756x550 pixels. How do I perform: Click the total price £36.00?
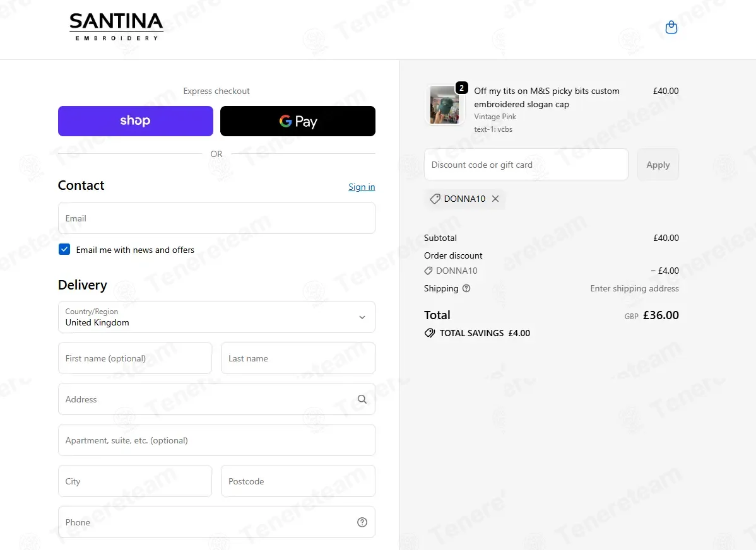click(661, 315)
